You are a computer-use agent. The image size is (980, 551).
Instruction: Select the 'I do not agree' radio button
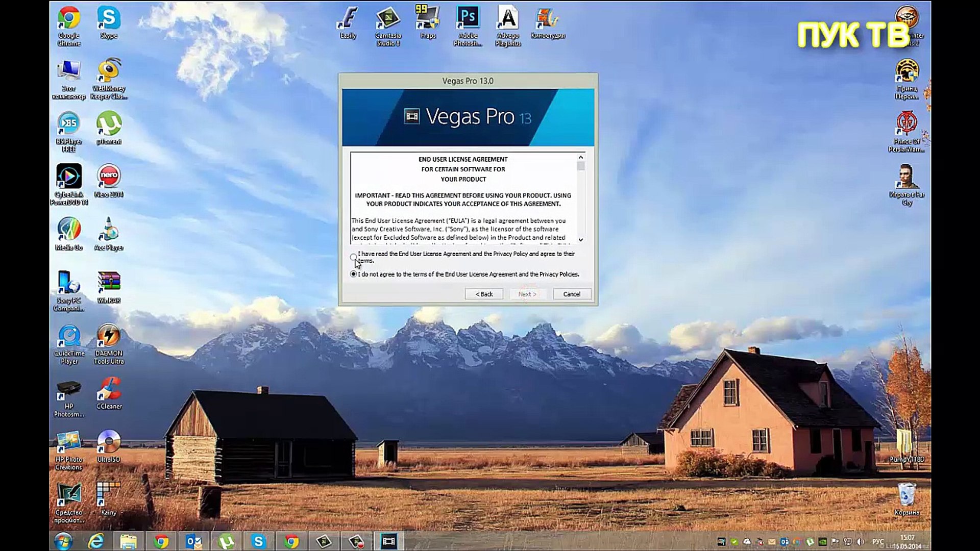pyautogui.click(x=353, y=274)
